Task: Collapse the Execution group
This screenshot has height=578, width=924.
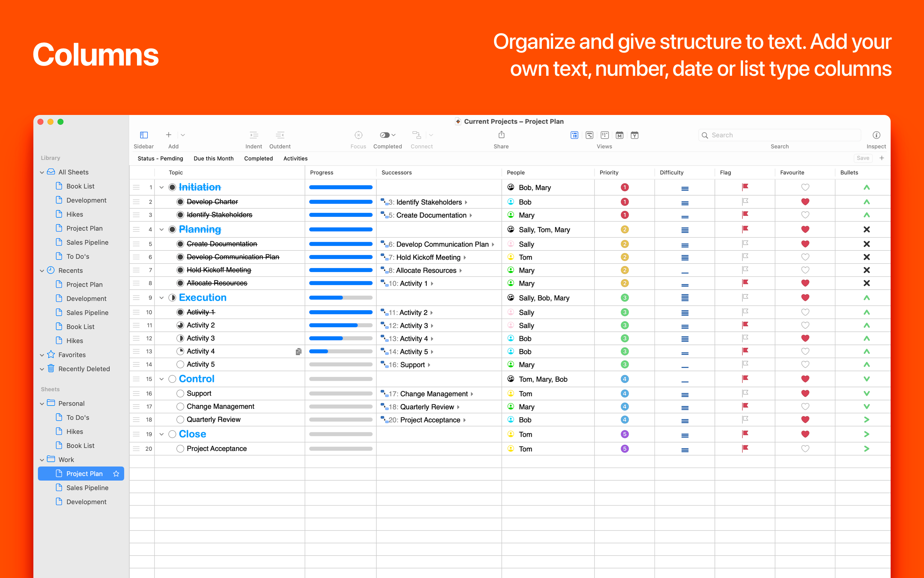Action: (x=161, y=297)
